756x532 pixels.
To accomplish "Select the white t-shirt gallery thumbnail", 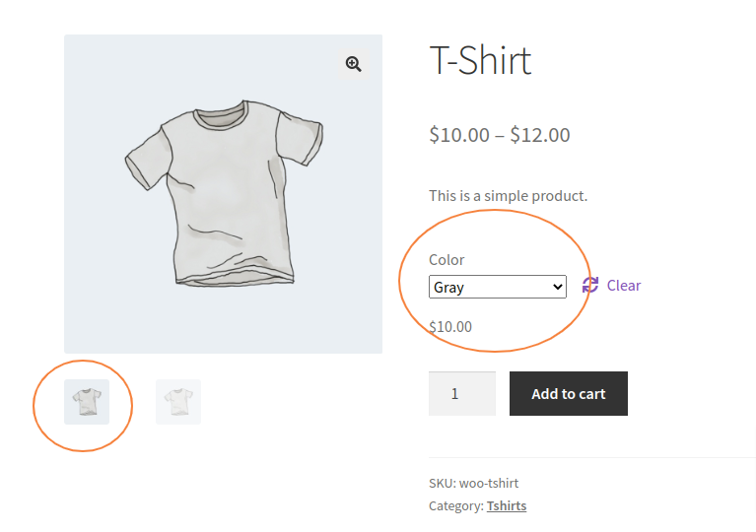I will pyautogui.click(x=177, y=402).
